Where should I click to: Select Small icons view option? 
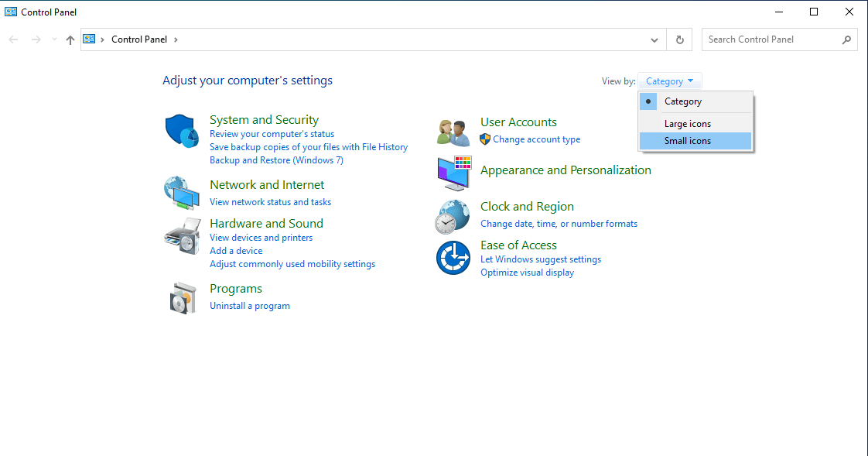click(695, 141)
